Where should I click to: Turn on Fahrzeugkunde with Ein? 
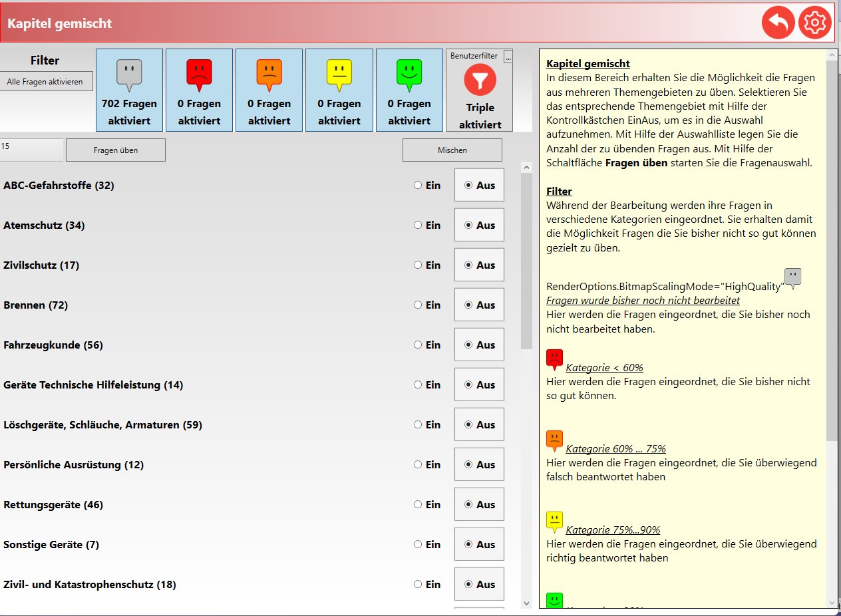[x=427, y=345]
